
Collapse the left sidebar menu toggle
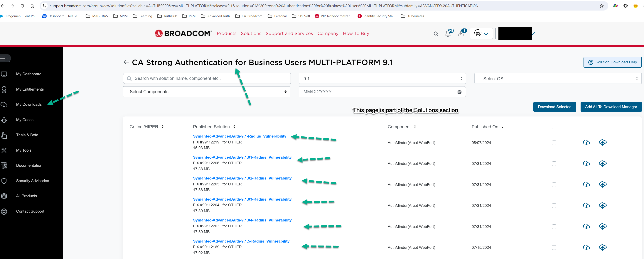pyautogui.click(x=5, y=58)
